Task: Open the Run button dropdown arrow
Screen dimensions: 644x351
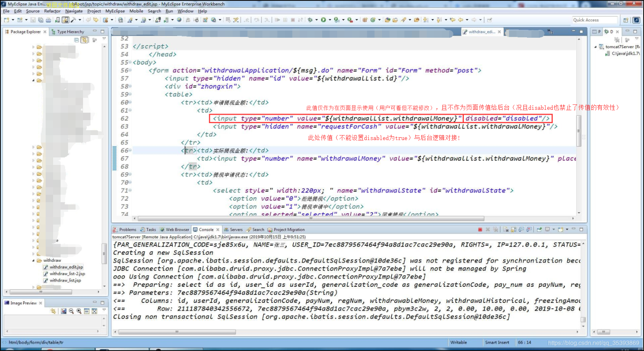Action: [330, 20]
